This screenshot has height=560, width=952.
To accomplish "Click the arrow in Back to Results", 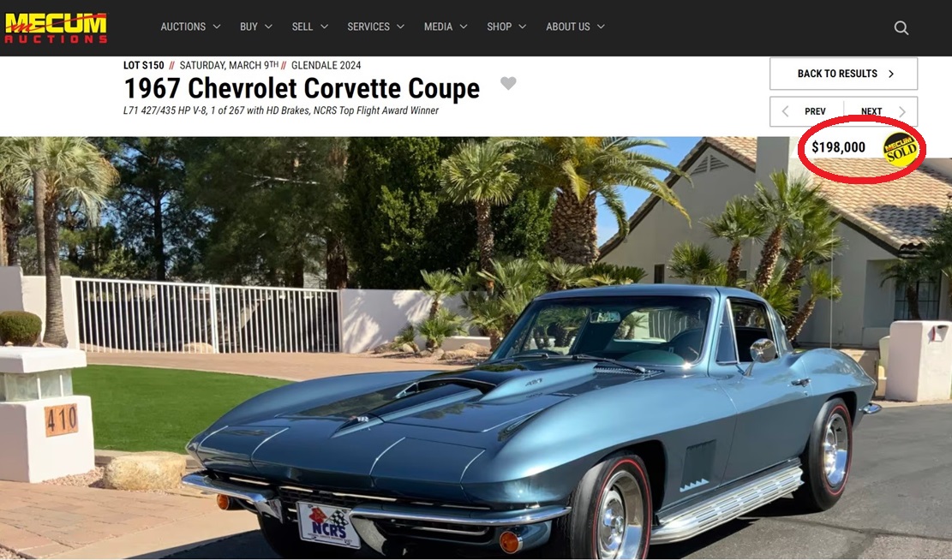I will pos(891,74).
